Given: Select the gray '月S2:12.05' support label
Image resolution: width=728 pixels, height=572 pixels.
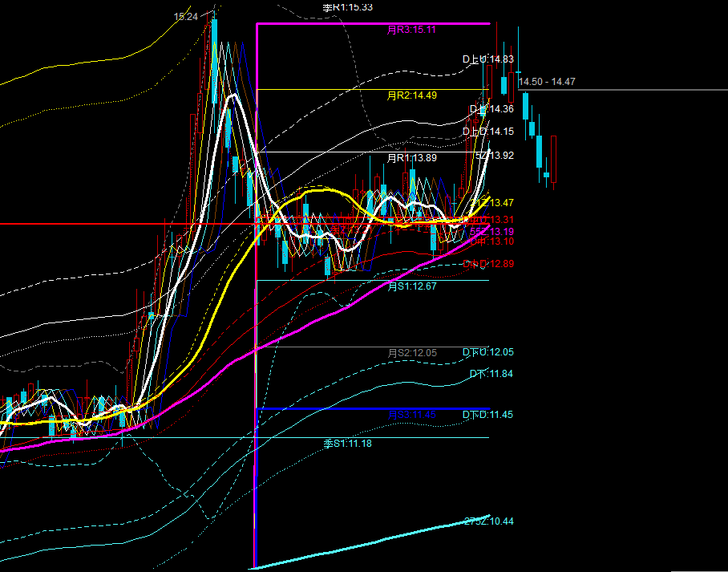Looking at the screenshot, I should [x=412, y=353].
